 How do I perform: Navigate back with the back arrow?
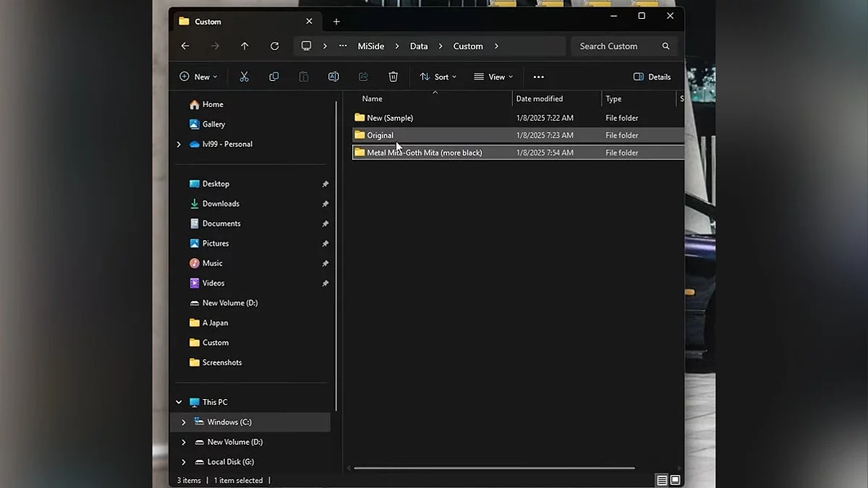coord(185,46)
